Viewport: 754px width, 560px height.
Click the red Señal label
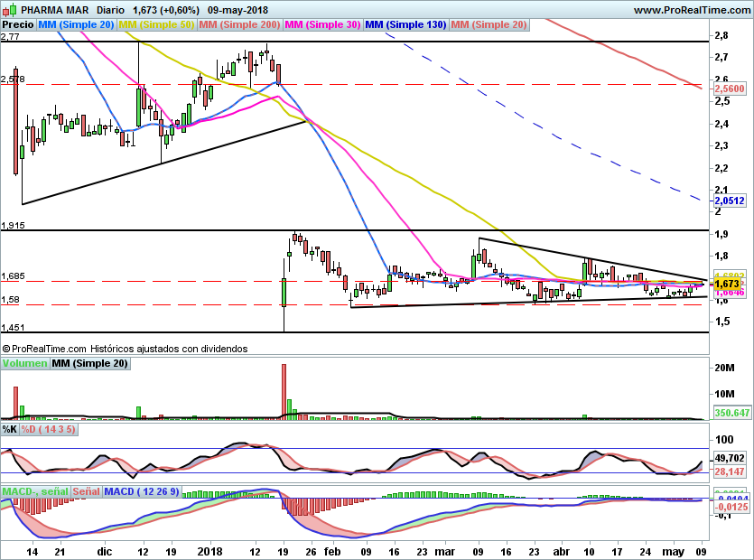click(87, 491)
